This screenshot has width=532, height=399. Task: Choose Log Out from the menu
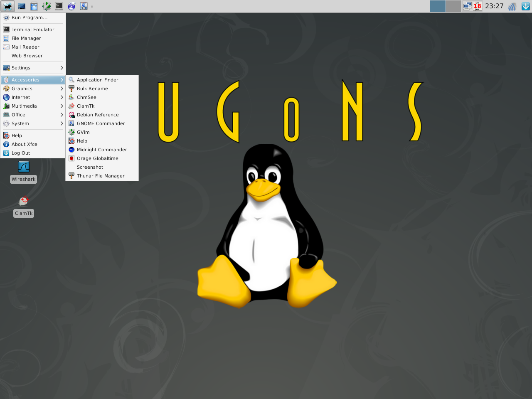(x=33, y=153)
